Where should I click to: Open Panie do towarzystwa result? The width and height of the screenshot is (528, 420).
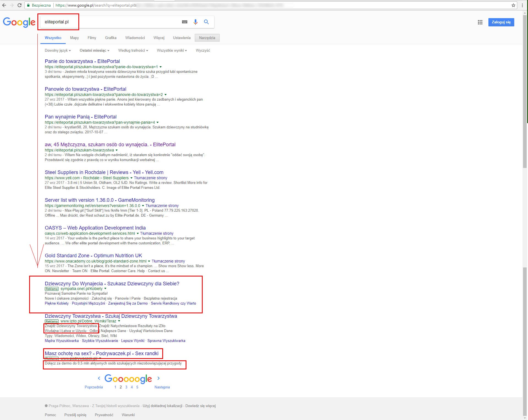point(82,61)
